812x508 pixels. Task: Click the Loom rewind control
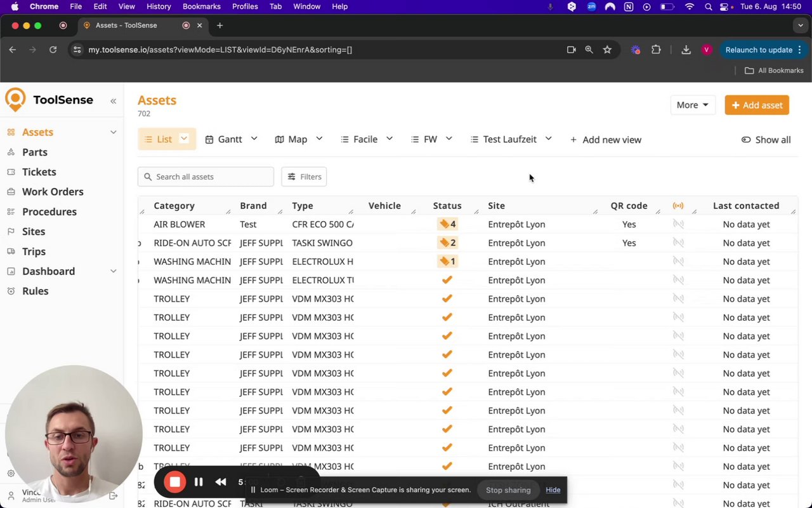point(221,482)
